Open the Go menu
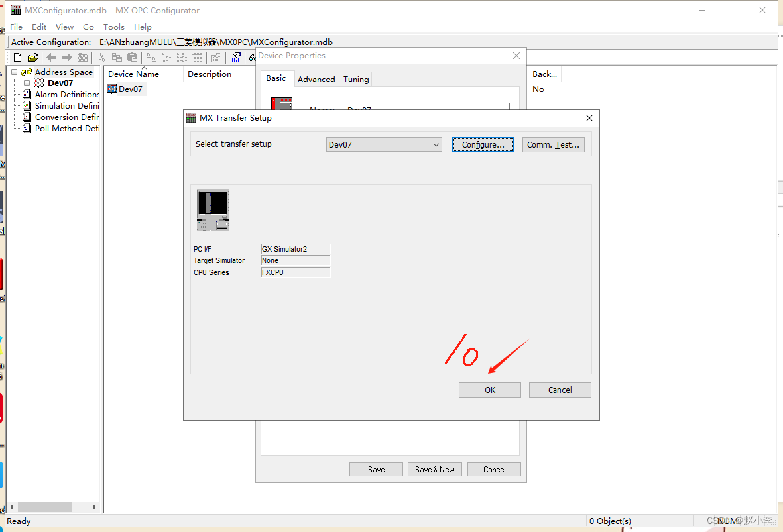This screenshot has height=532, width=783. pyautogui.click(x=88, y=27)
